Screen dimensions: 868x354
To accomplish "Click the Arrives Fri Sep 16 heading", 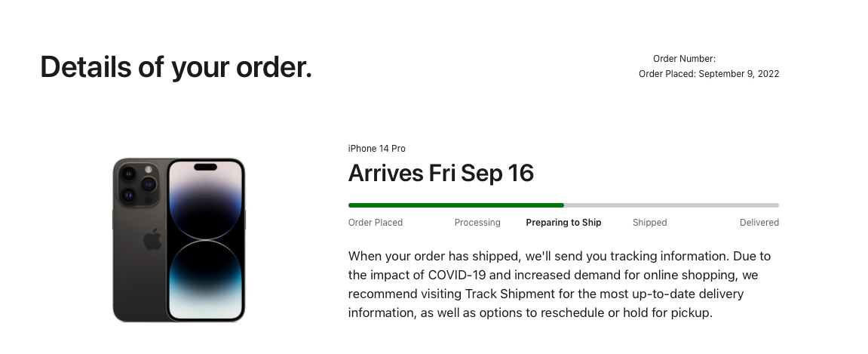I will pos(440,174).
